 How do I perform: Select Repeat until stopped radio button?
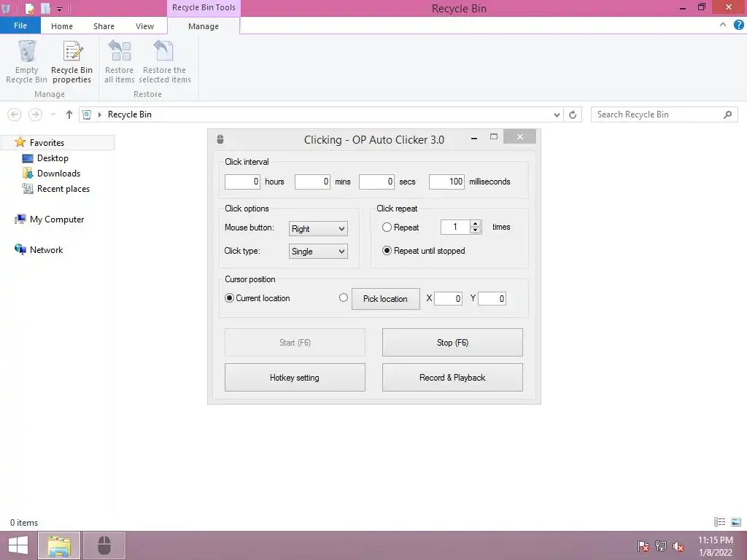pos(387,251)
